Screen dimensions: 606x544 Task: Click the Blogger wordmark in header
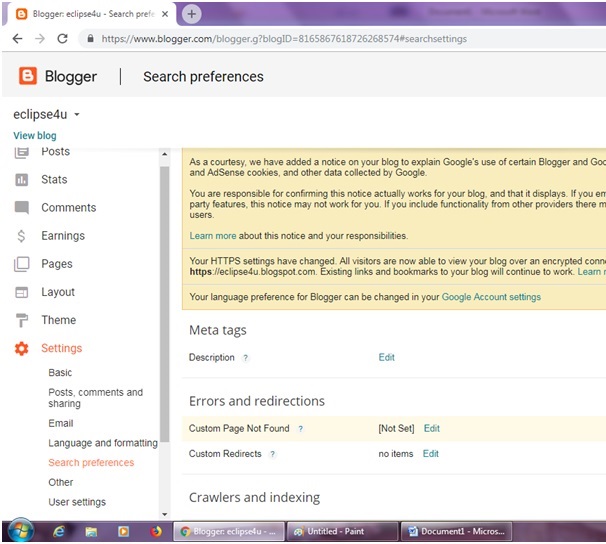tap(71, 76)
